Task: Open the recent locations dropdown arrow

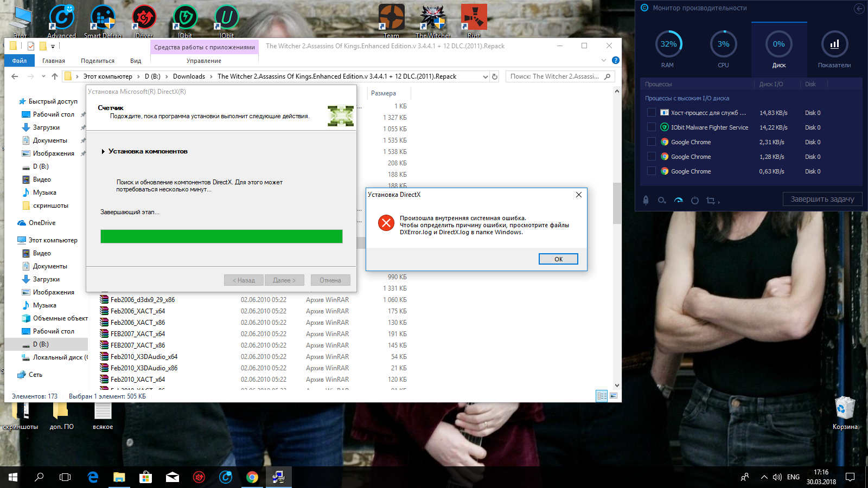Action: click(43, 76)
